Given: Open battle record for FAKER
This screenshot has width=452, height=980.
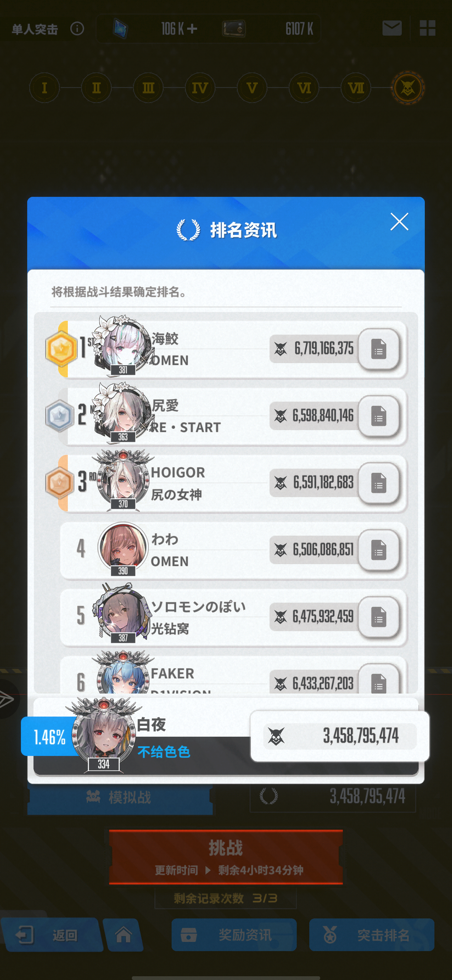Looking at the screenshot, I should click(x=379, y=679).
